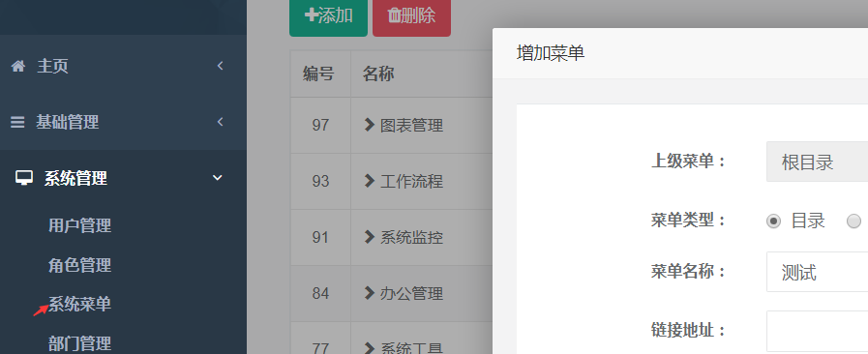
Task: Select the 目录 radio button
Action: (773, 221)
